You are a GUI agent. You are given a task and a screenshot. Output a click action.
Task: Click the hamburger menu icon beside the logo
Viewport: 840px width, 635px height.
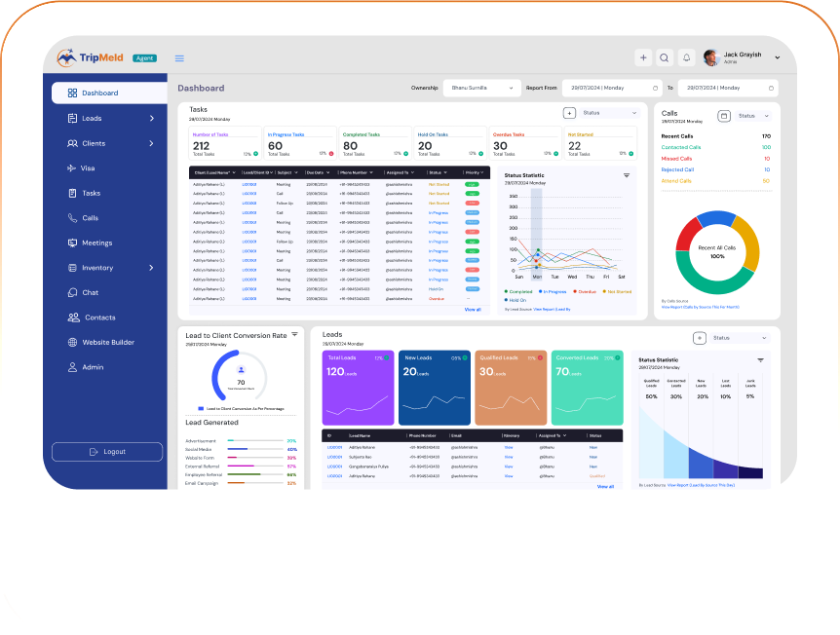(x=179, y=58)
